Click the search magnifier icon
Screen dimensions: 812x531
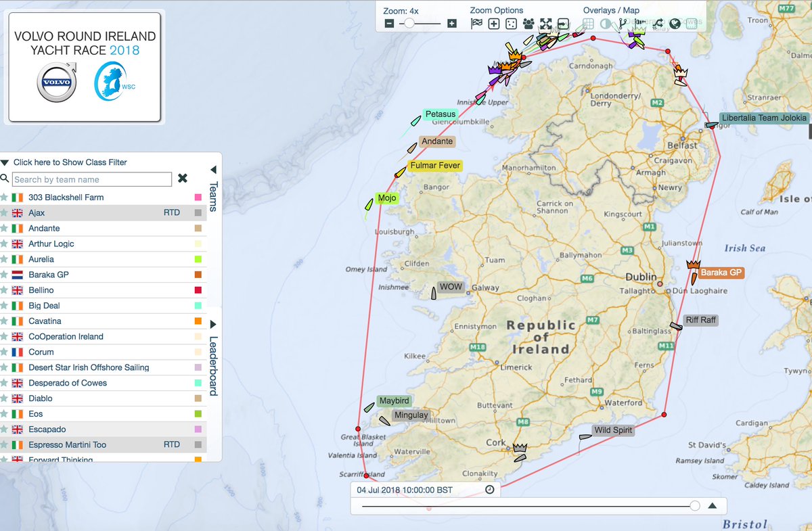tap(5, 179)
